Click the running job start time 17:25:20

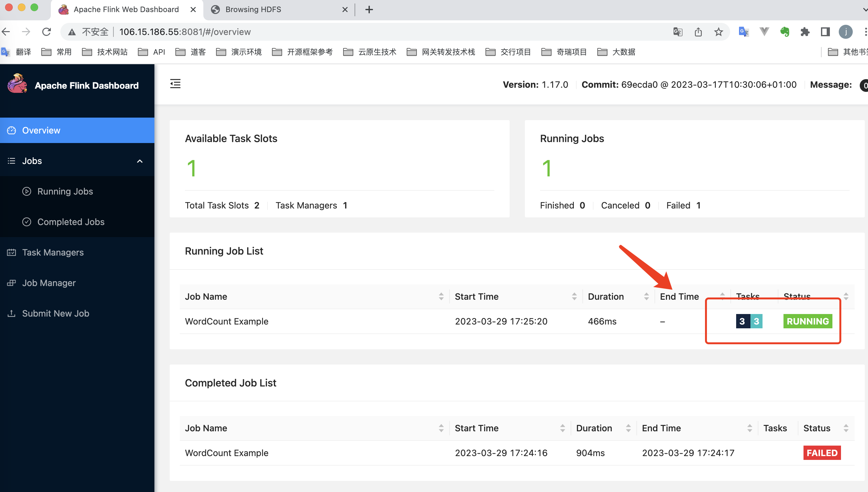(501, 321)
